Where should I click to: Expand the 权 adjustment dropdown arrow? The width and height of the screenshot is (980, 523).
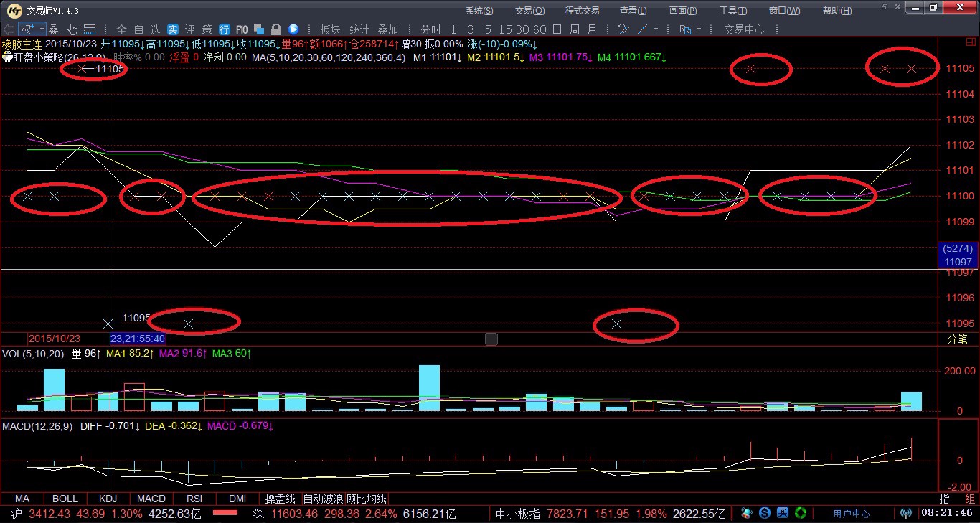(42, 29)
